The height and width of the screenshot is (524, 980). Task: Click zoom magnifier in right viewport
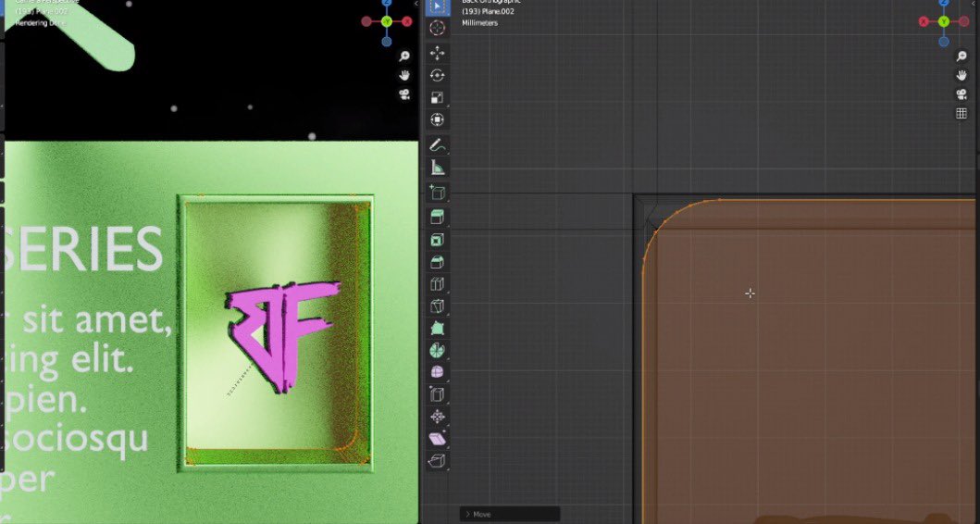point(961,56)
